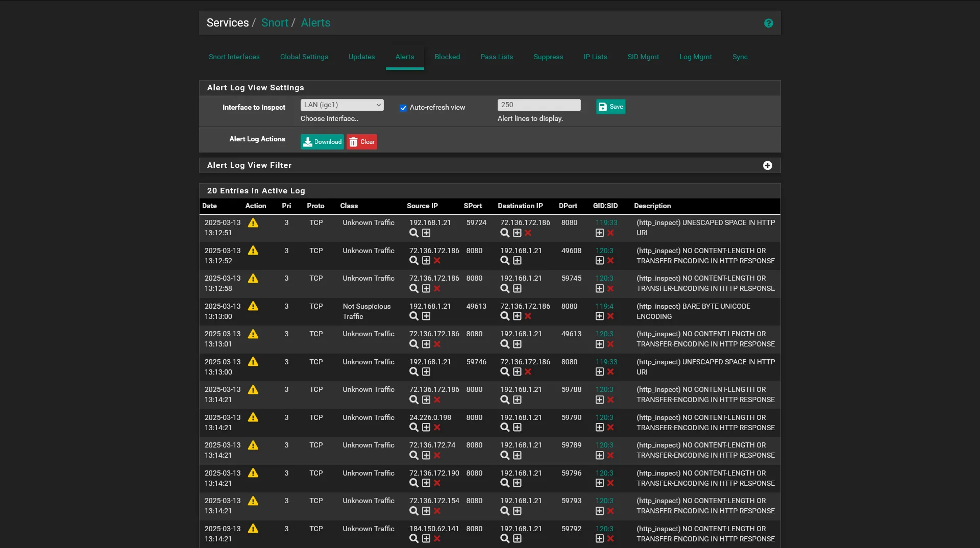Open the Snort Interfaces tab
Screen dimensions: 980x548
[x=234, y=57]
